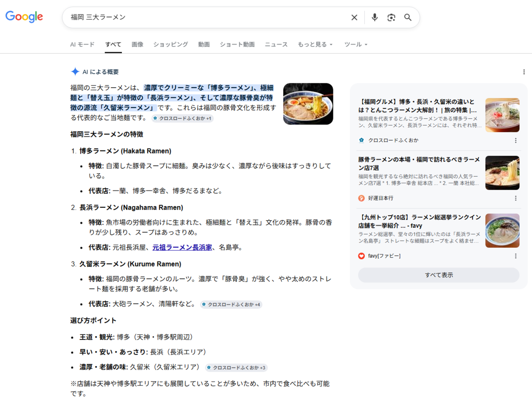Switch to ショート動画 tab
This screenshot has width=532, height=401.
pos(237,44)
